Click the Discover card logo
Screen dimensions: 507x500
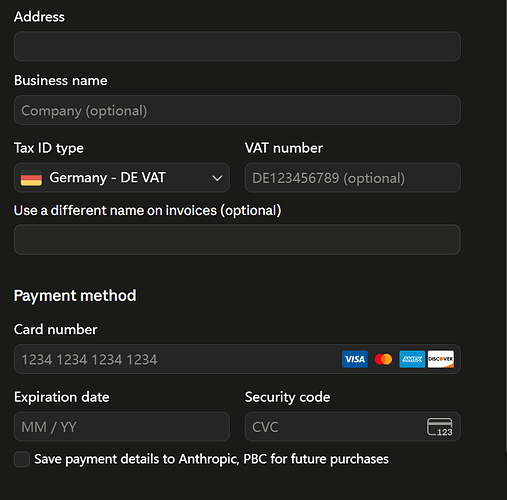click(x=441, y=359)
